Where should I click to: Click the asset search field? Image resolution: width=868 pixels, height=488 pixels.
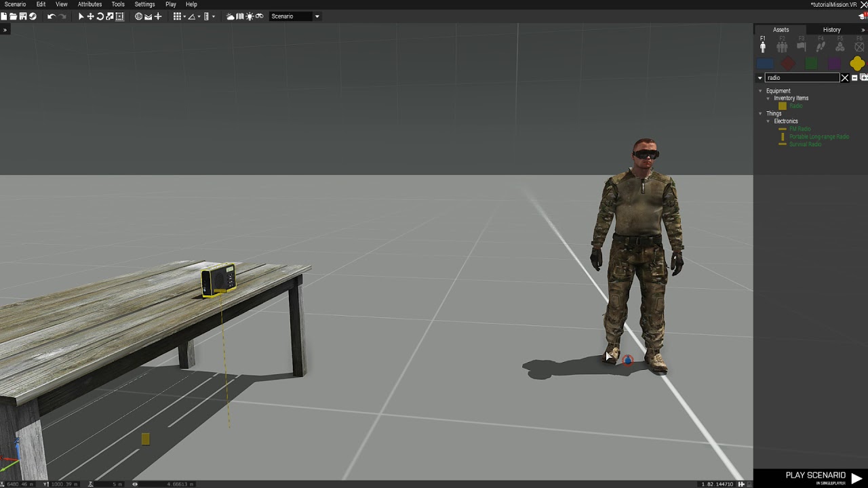click(x=802, y=78)
